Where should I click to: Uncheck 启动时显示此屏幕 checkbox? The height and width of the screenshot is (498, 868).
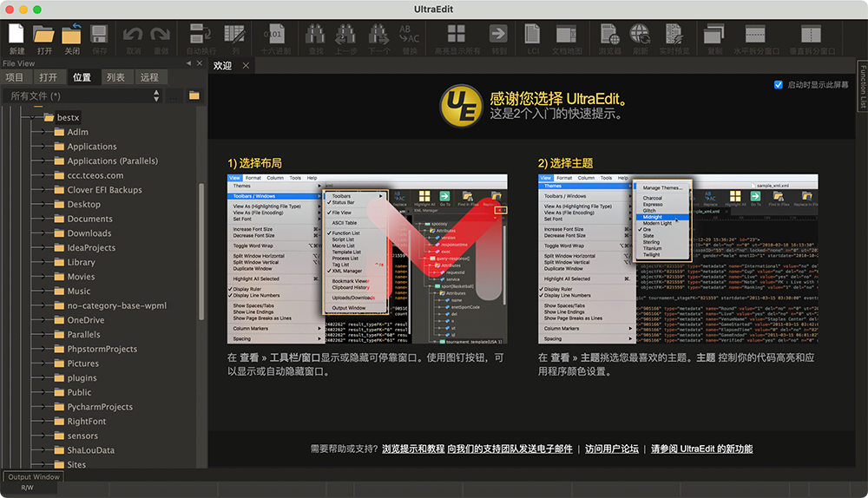click(x=779, y=85)
